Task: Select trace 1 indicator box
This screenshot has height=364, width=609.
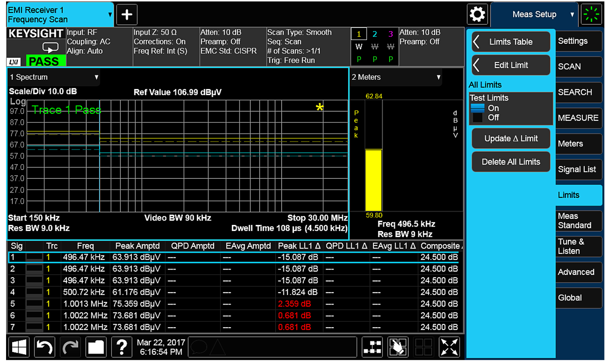Action: tap(359, 34)
